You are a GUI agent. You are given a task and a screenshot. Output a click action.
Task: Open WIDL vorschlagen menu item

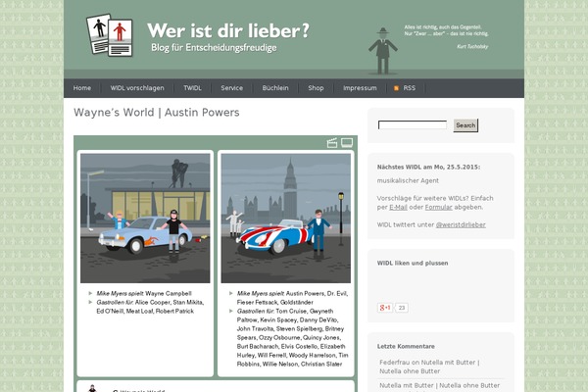[x=137, y=88]
